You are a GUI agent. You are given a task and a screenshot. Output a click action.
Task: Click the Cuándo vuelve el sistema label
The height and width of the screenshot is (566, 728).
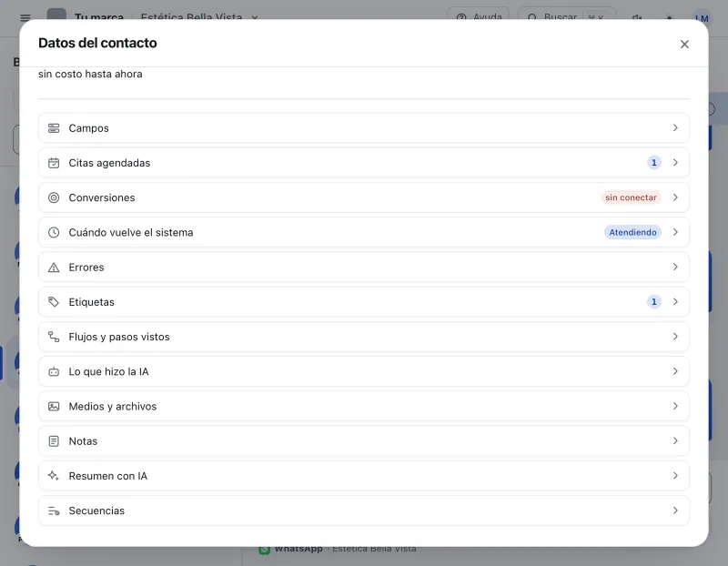click(131, 233)
